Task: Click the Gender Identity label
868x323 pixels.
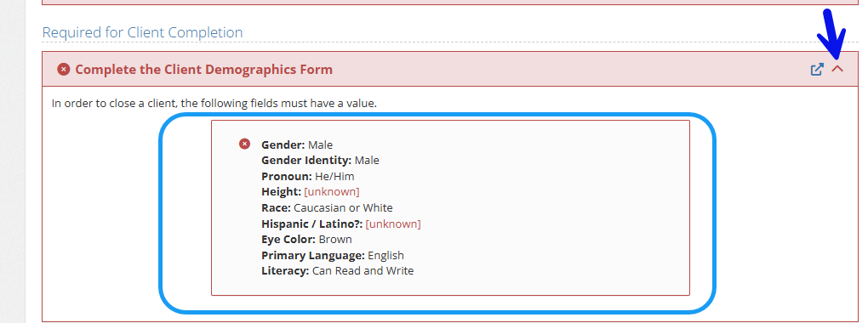Action: point(306,161)
